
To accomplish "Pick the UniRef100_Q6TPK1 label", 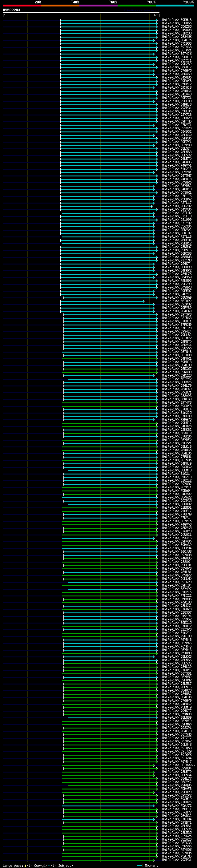I will (177, 50).
